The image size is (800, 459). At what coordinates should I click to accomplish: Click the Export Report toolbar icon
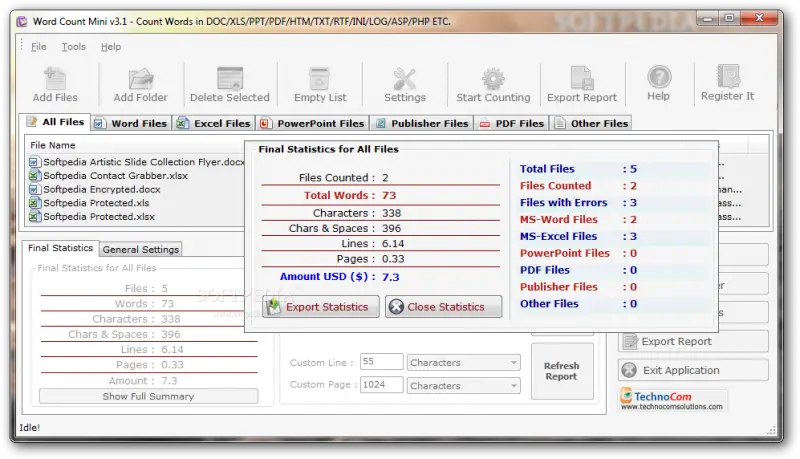(x=582, y=79)
